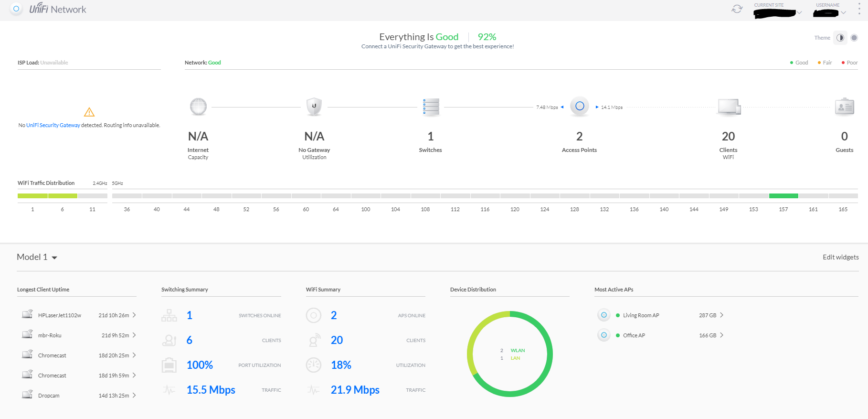Click the WiFi clients icon
This screenshot has height=419, width=868.
click(x=314, y=340)
